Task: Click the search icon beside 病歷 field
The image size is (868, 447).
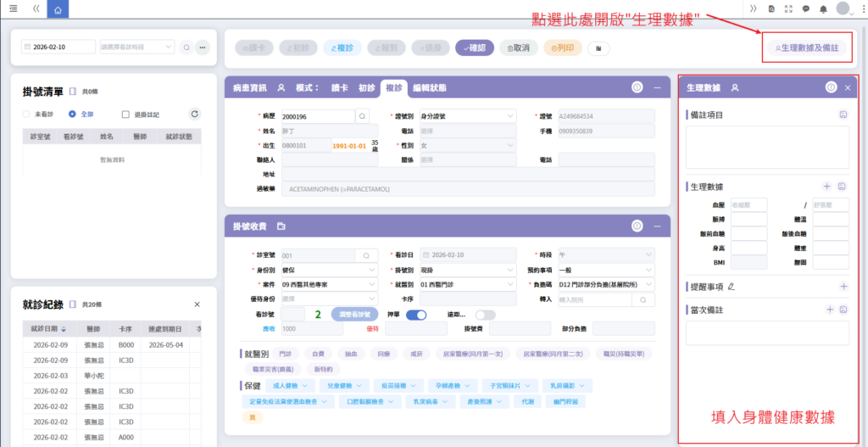Action: [x=362, y=115]
